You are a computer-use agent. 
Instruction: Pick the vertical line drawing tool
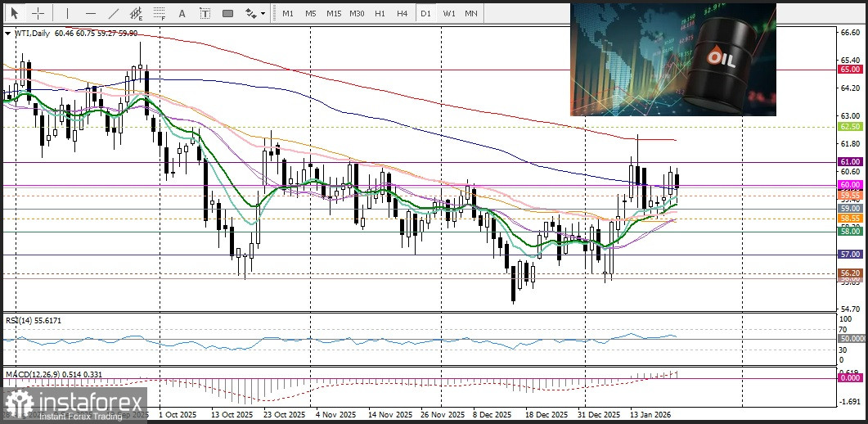coord(67,13)
